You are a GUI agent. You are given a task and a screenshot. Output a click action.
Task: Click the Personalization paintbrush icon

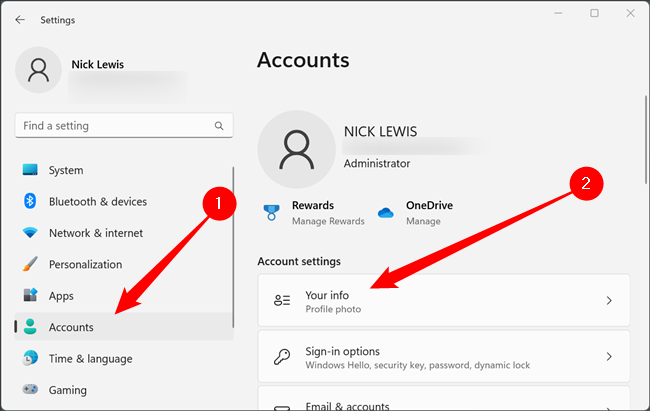coord(30,265)
